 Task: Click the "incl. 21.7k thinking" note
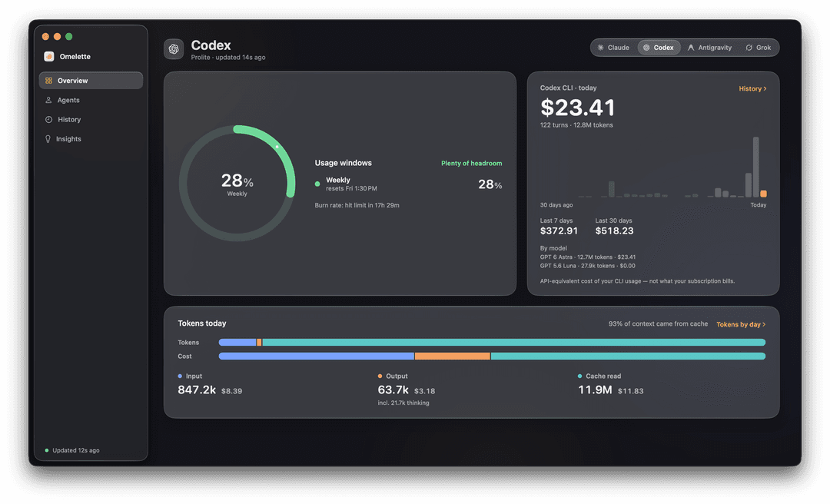[403, 403]
